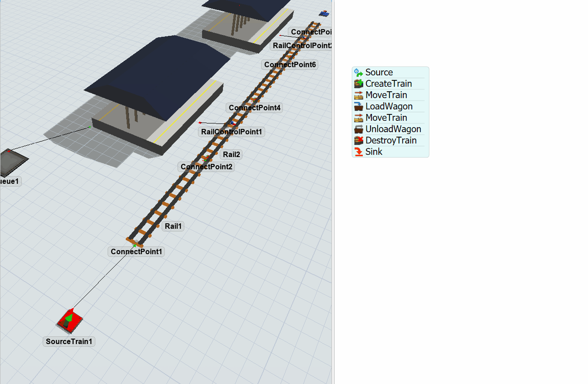Select the red SourceTrain1 object
588x384 pixels.
69,320
